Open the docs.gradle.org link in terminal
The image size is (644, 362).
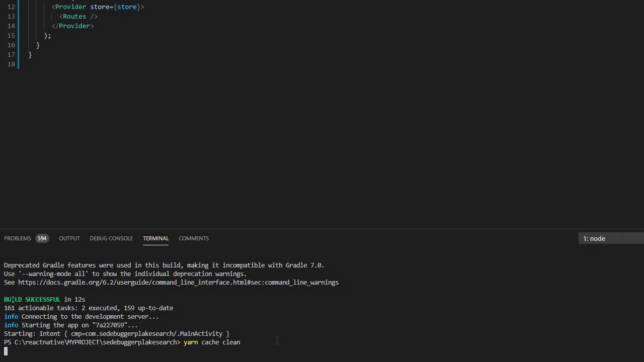click(x=178, y=283)
